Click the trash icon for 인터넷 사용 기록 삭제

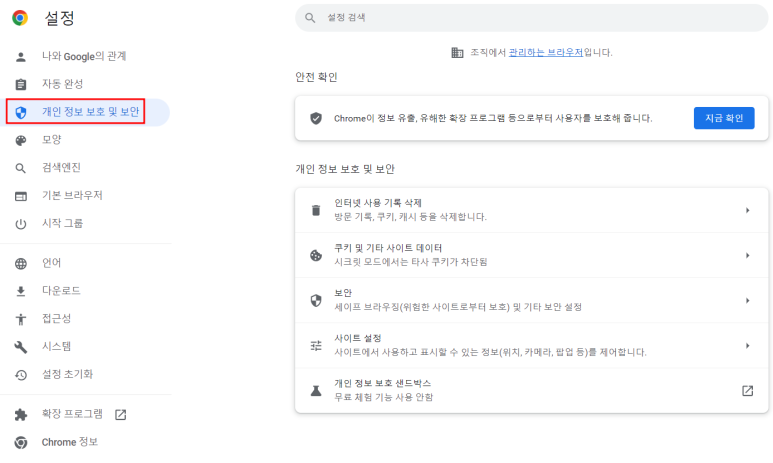coord(316,211)
